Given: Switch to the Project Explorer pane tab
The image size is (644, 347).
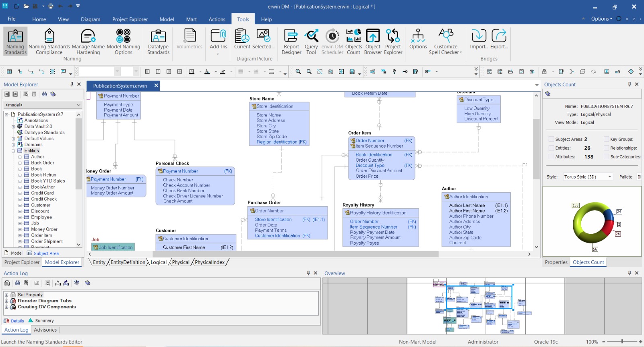Looking at the screenshot, I should click(22, 262).
